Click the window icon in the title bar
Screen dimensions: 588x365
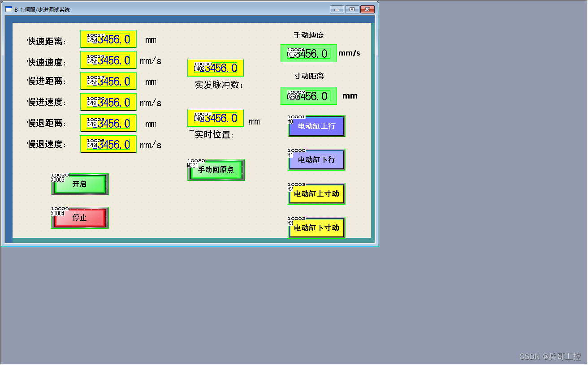coord(9,9)
